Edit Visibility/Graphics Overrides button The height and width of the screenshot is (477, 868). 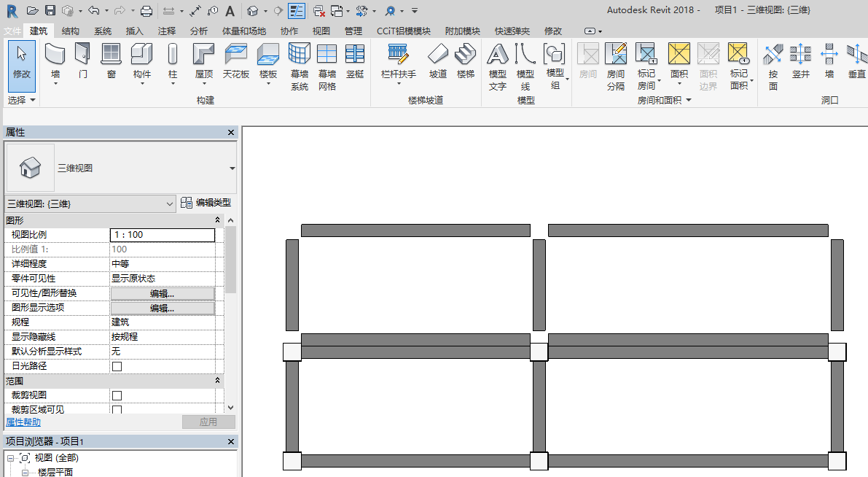163,294
